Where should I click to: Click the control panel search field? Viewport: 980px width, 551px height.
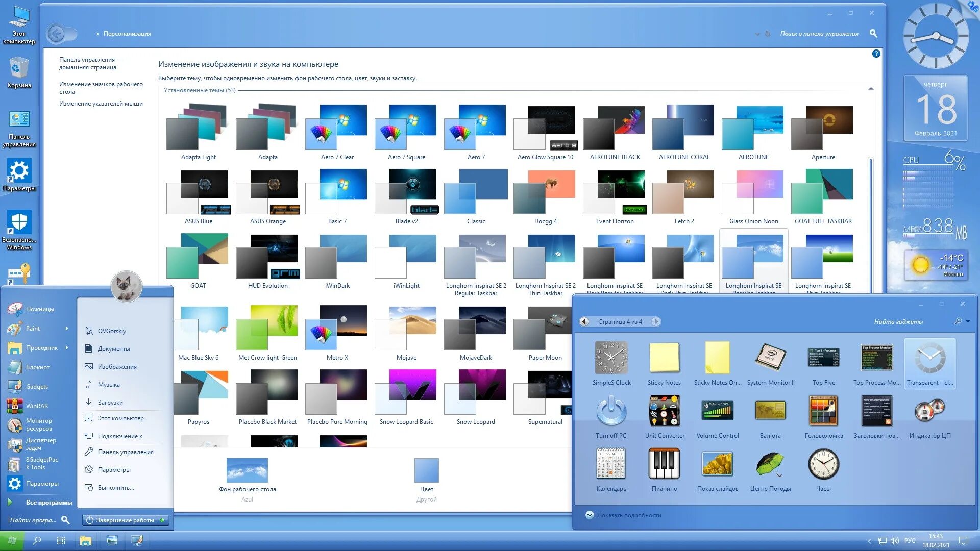coord(818,34)
